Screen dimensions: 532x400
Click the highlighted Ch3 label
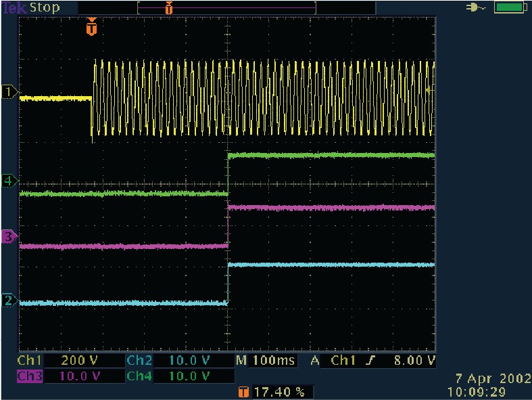(30, 376)
